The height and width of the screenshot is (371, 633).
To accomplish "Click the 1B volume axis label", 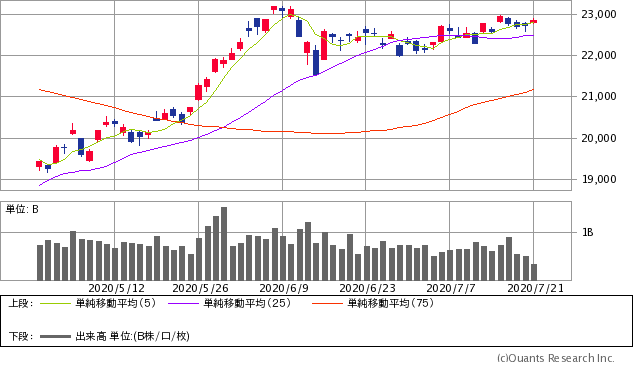I will click(x=588, y=233).
